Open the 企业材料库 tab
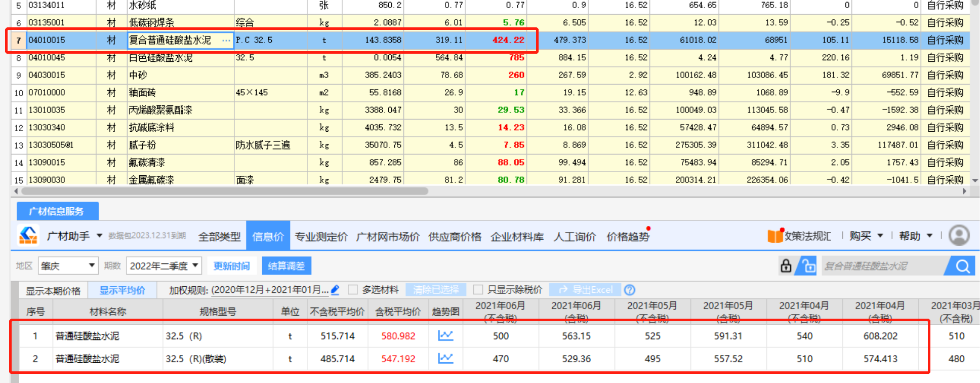This screenshot has width=980, height=383. coord(517,237)
